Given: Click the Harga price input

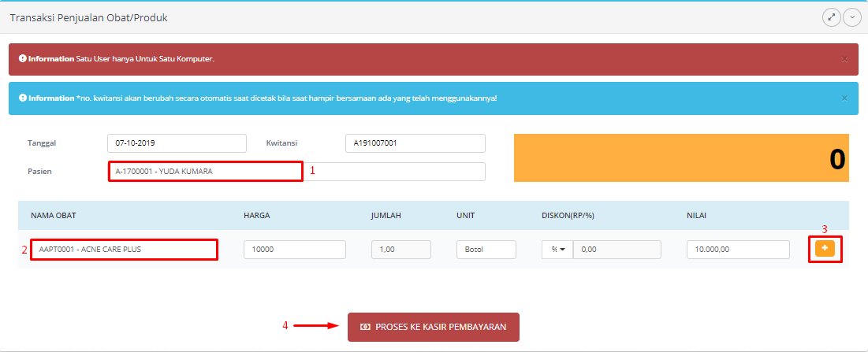Looking at the screenshot, I should 295,250.
